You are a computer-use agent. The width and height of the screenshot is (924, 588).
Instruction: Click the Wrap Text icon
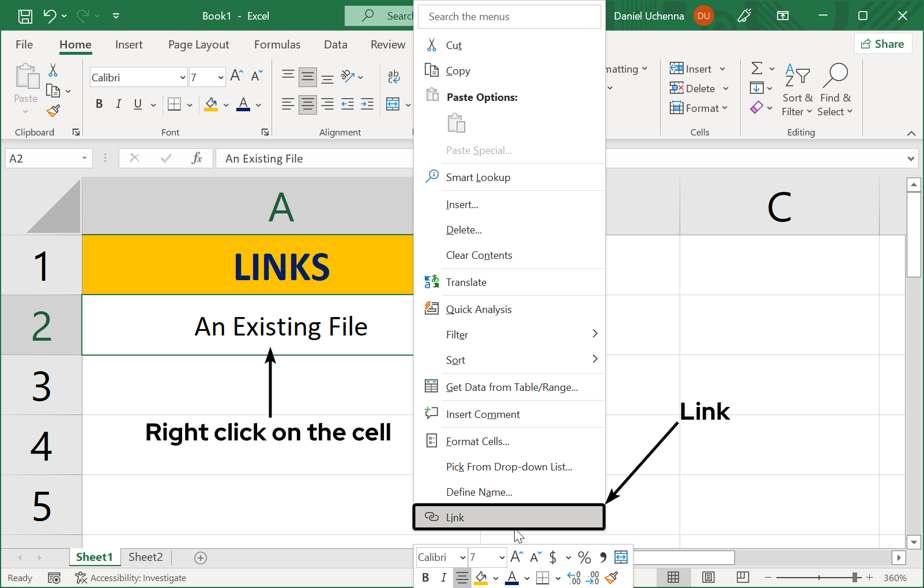[394, 77]
